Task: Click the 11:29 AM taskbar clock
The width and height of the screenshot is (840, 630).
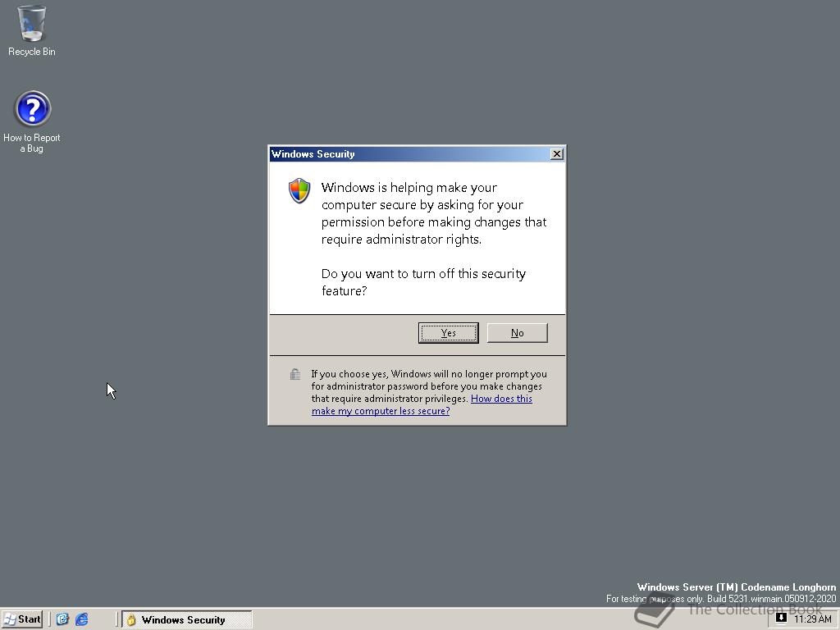Action: click(x=813, y=619)
